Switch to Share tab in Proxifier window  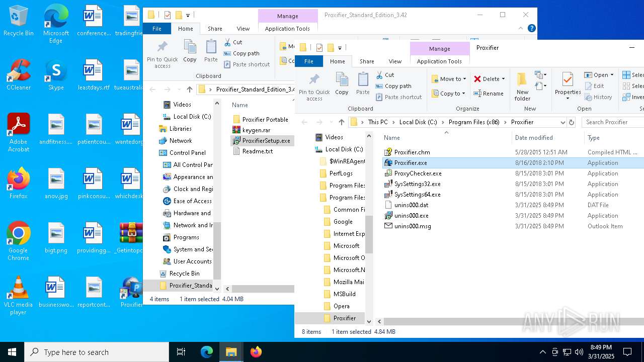[x=367, y=61]
